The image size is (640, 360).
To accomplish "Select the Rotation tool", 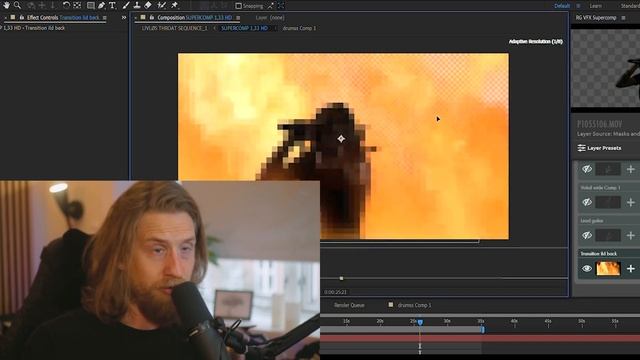I will click(x=66, y=5).
